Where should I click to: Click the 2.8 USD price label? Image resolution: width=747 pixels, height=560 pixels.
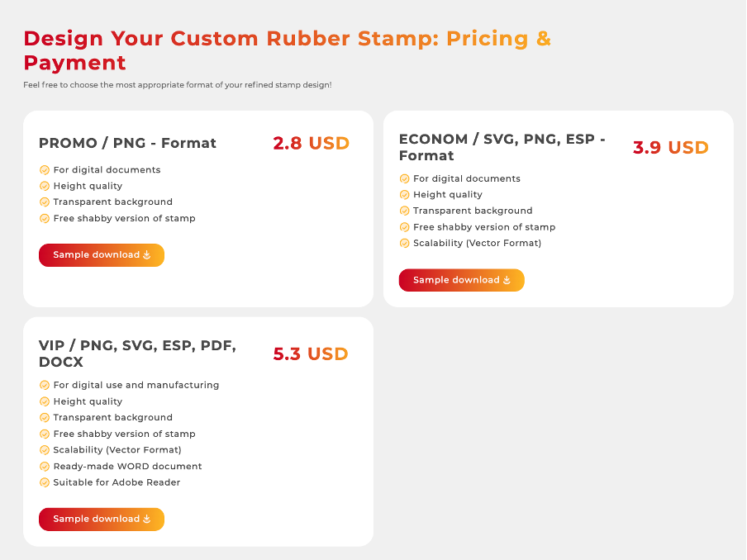(x=311, y=143)
